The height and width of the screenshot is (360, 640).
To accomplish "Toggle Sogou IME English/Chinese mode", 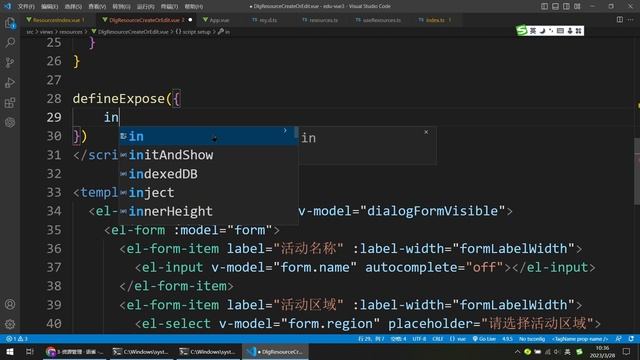I will (x=533, y=31).
